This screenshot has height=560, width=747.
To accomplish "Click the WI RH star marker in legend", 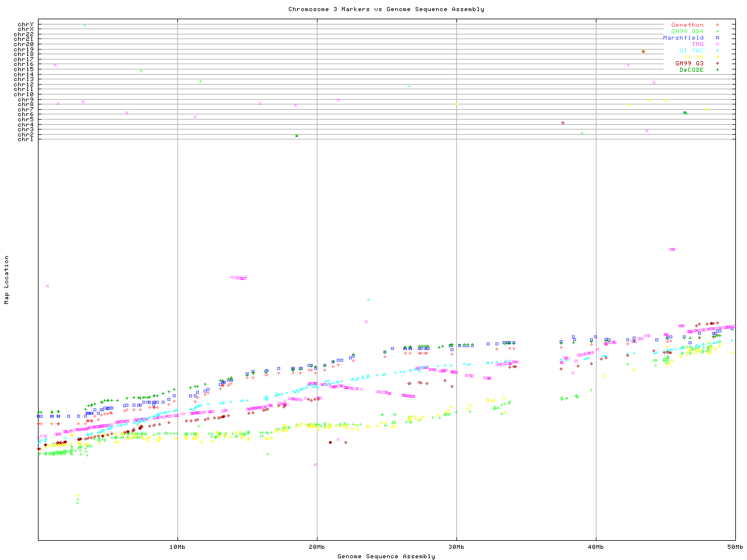I will [x=717, y=57].
